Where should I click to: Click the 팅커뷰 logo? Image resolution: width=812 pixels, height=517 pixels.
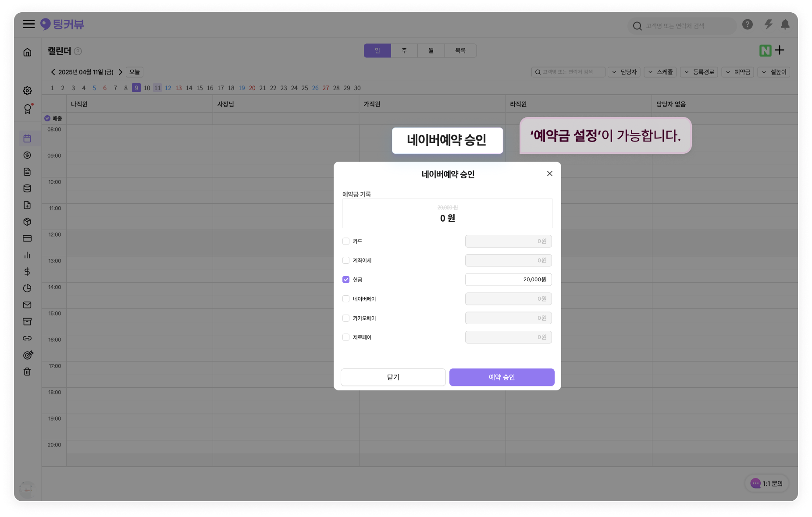pyautogui.click(x=62, y=24)
